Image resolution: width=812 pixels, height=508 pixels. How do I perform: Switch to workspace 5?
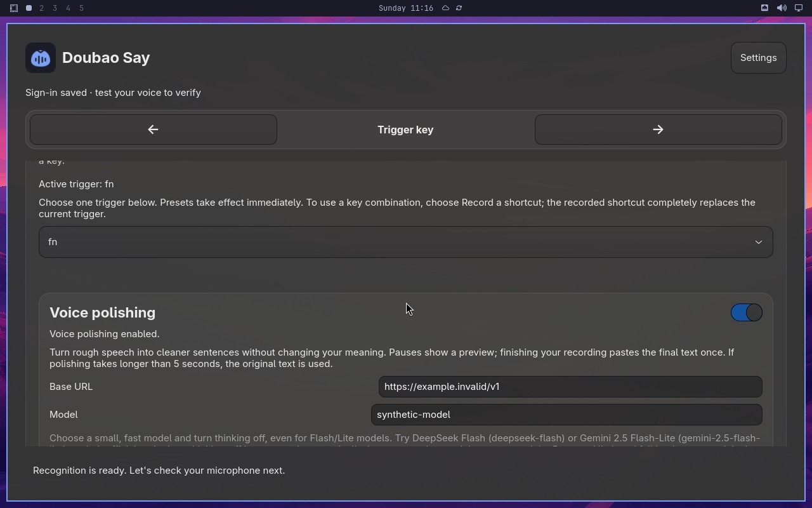tap(82, 8)
